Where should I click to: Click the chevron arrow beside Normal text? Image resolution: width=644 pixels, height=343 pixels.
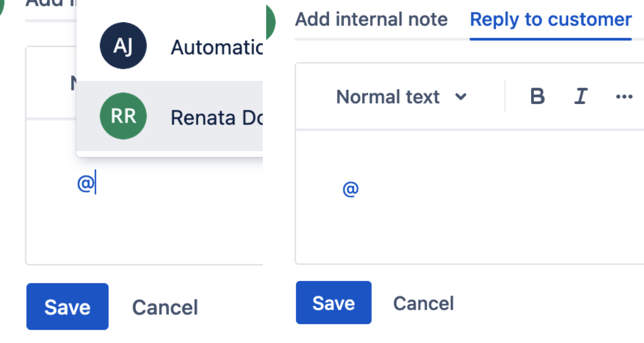click(461, 97)
